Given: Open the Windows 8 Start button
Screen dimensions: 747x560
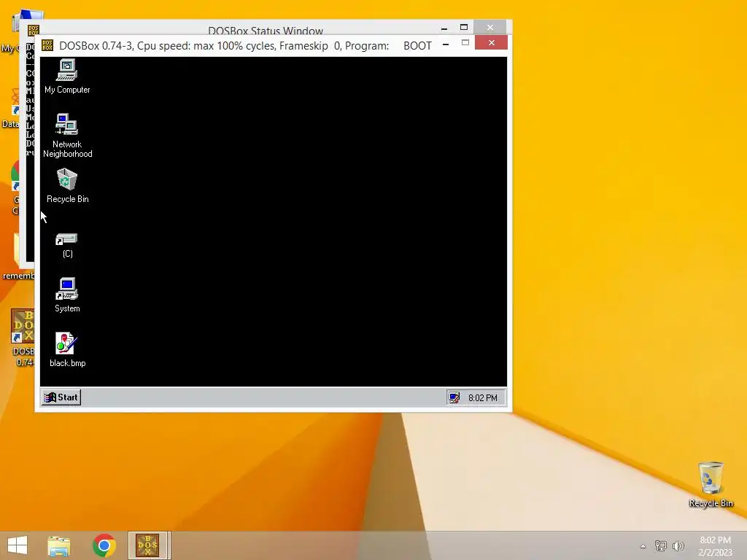Looking at the screenshot, I should pos(18,545).
